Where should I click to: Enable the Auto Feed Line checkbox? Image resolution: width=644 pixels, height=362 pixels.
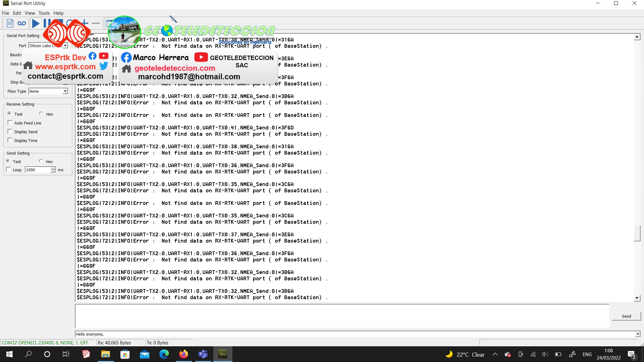click(10, 123)
